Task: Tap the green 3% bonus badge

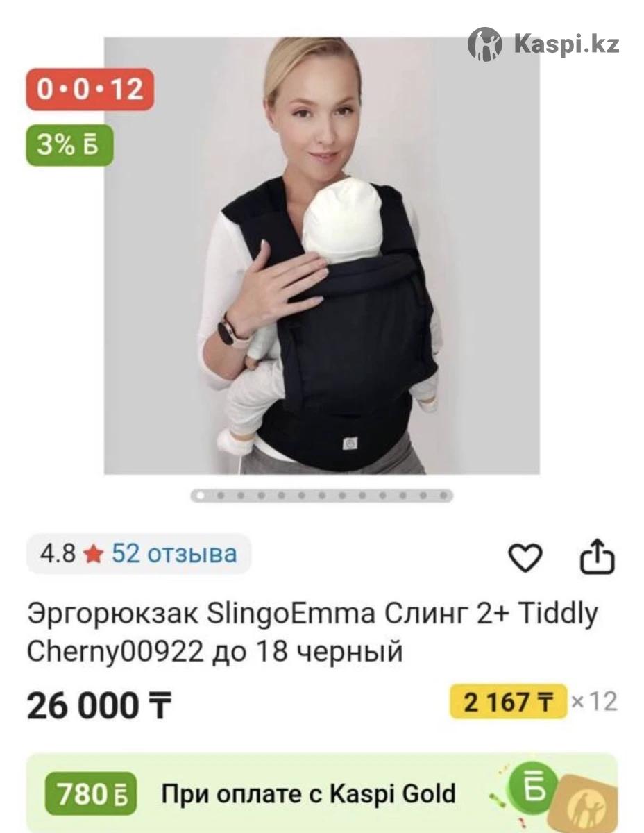Action: (x=69, y=145)
